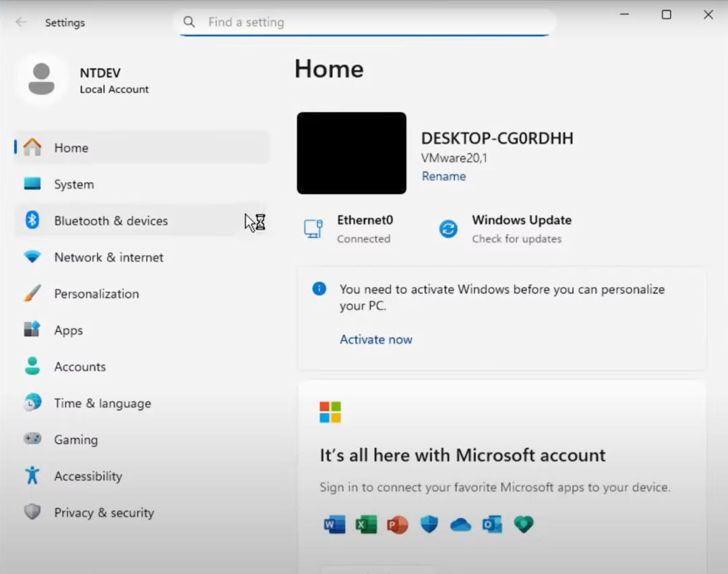The width and height of the screenshot is (728, 574).
Task: Open Bluetooth & devices via its icon
Action: [x=32, y=220]
